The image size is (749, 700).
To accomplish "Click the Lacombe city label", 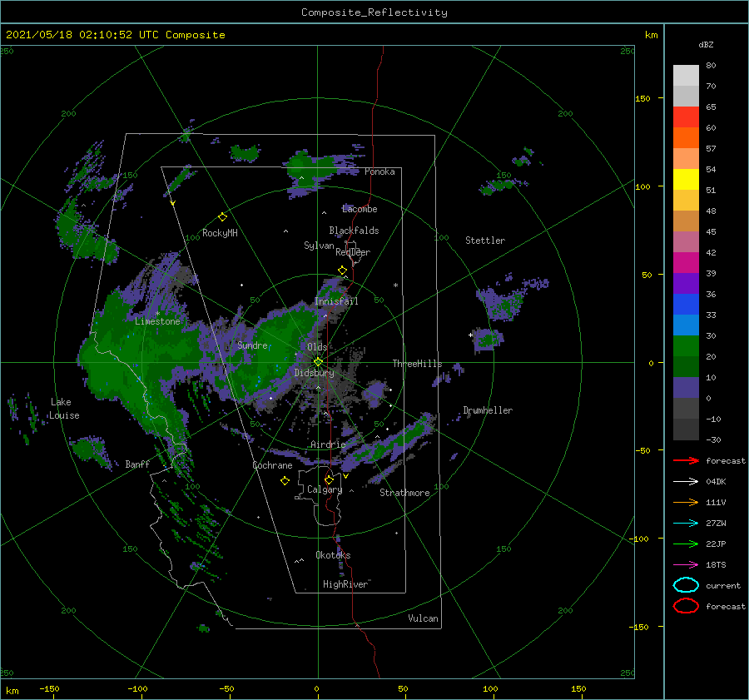I will tap(360, 209).
